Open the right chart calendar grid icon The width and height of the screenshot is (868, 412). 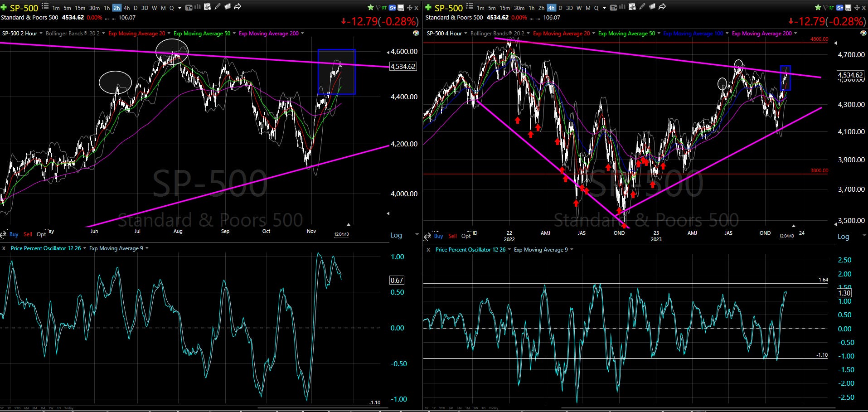(632, 7)
